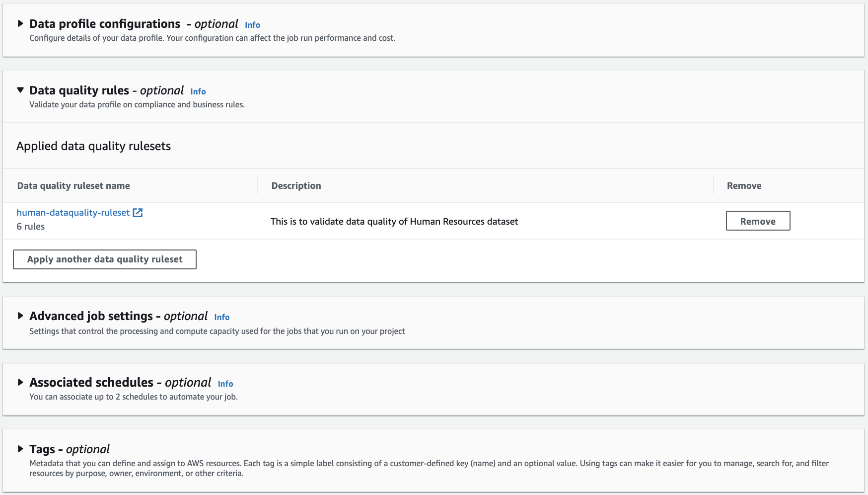The width and height of the screenshot is (868, 495).
Task: Click the Remove button for the ruleset
Action: tap(758, 221)
